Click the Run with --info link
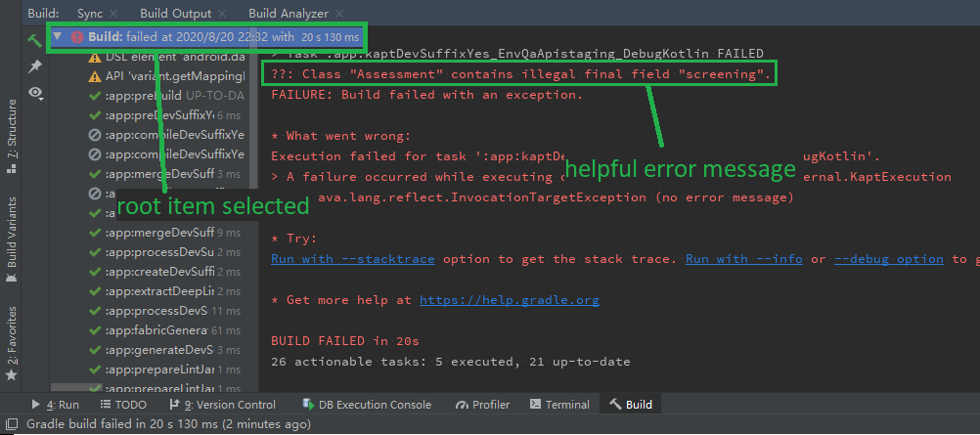 (743, 259)
